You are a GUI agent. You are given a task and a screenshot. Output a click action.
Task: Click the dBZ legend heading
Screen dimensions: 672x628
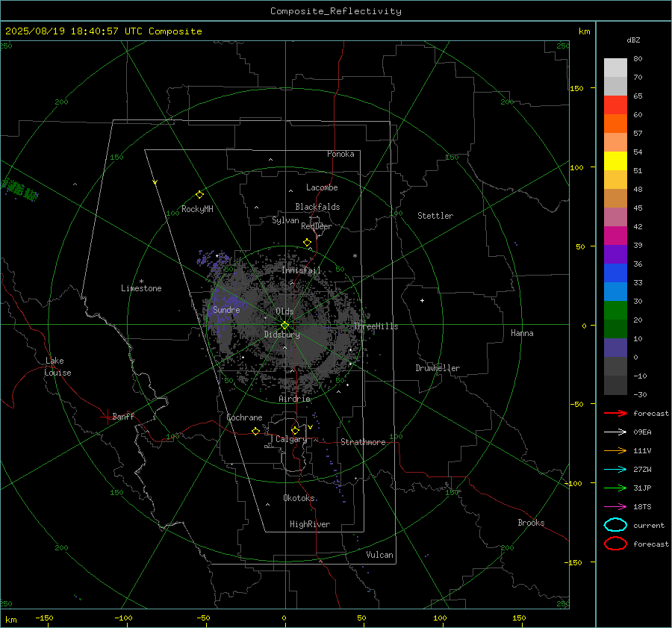coord(633,40)
